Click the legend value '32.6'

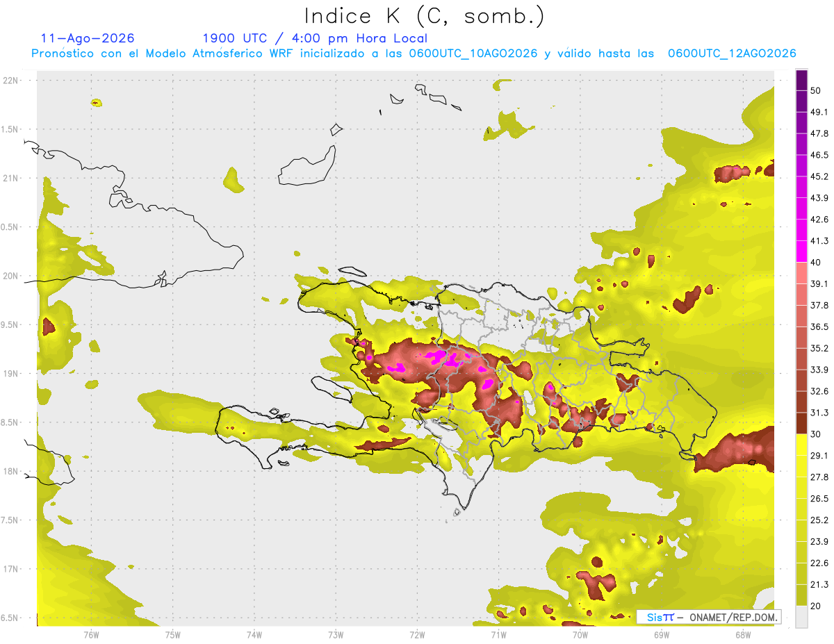point(819,391)
